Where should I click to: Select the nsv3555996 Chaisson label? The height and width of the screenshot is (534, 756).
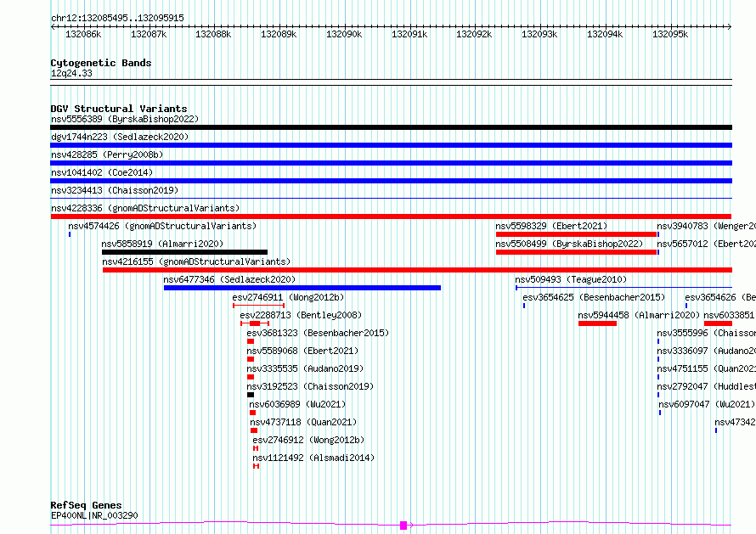click(706, 333)
